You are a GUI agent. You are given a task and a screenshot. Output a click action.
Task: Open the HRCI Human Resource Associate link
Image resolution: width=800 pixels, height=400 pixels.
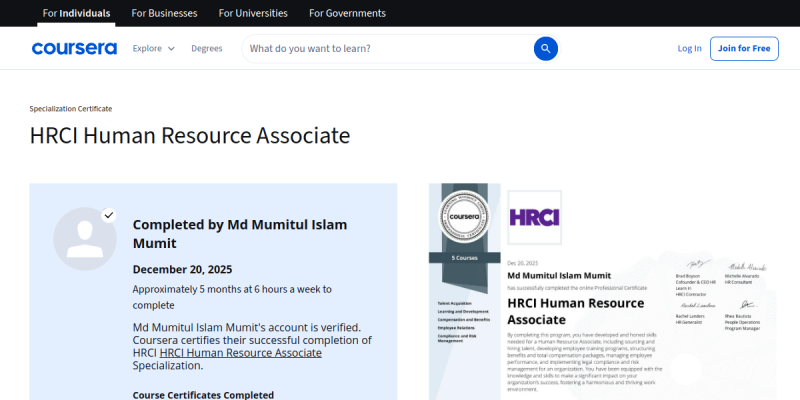pyautogui.click(x=240, y=353)
